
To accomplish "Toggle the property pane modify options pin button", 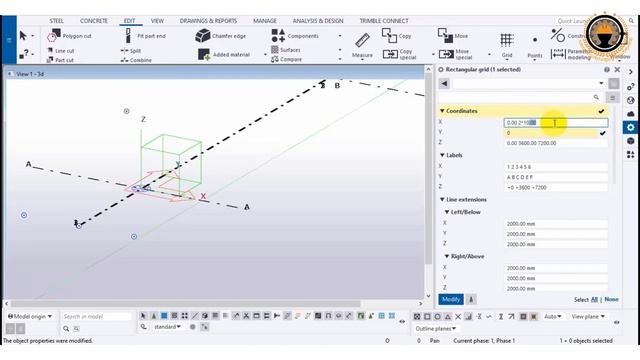I will point(471,300).
